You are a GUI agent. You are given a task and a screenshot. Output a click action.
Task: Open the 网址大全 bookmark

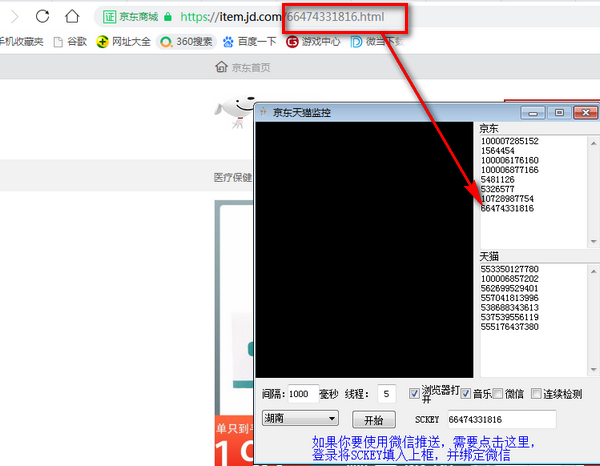click(123, 42)
